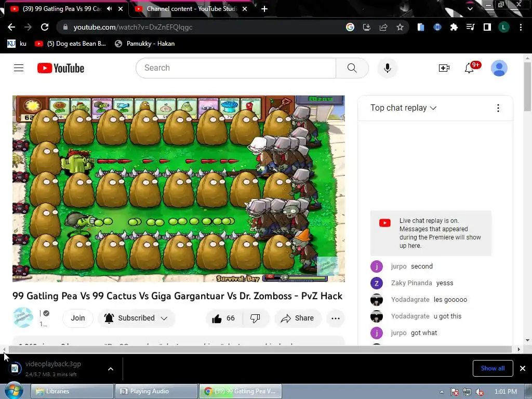Click the horizontal page scrollbar
Screen dimensions: 532x399
(x=260, y=349)
